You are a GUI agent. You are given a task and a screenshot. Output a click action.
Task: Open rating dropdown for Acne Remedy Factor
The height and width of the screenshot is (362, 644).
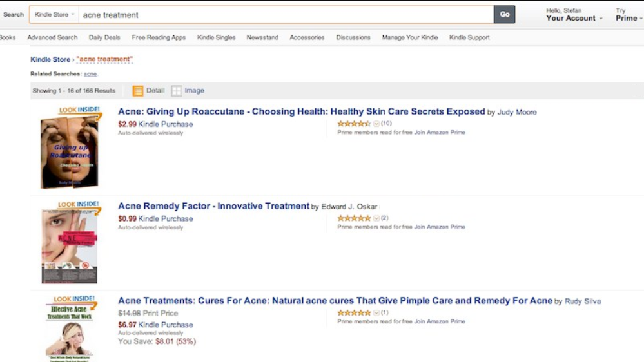pos(376,218)
